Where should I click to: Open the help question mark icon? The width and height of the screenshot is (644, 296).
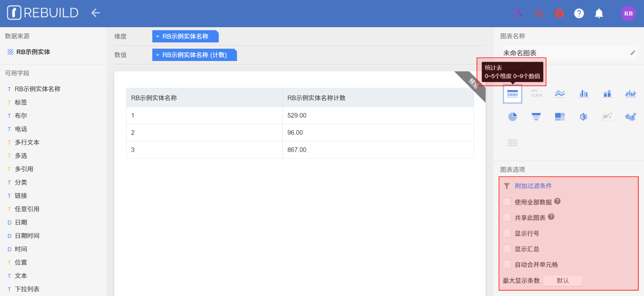click(579, 13)
